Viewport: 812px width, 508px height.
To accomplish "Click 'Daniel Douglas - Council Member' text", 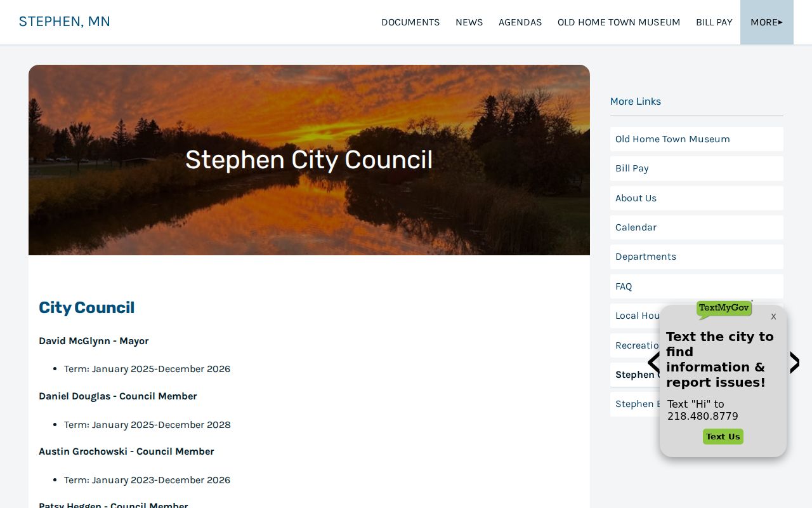I will 118,396.
